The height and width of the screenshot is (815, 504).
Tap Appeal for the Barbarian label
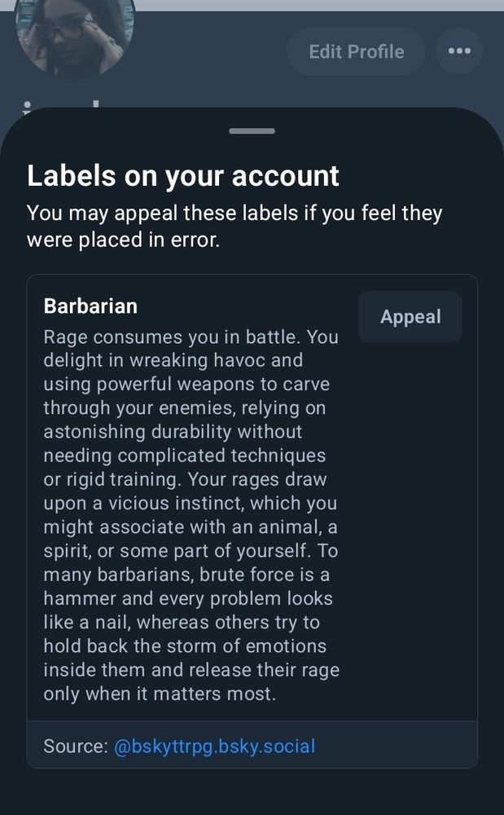click(x=410, y=317)
